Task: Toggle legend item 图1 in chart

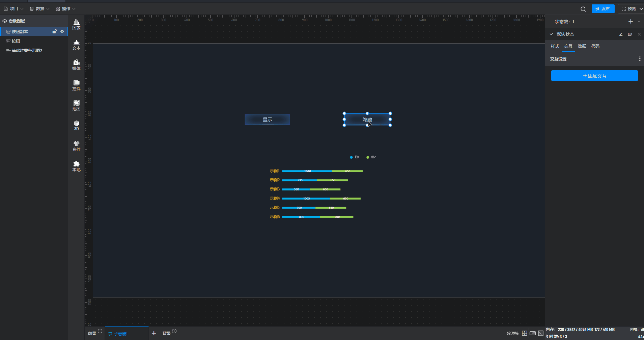Action: (x=355, y=157)
